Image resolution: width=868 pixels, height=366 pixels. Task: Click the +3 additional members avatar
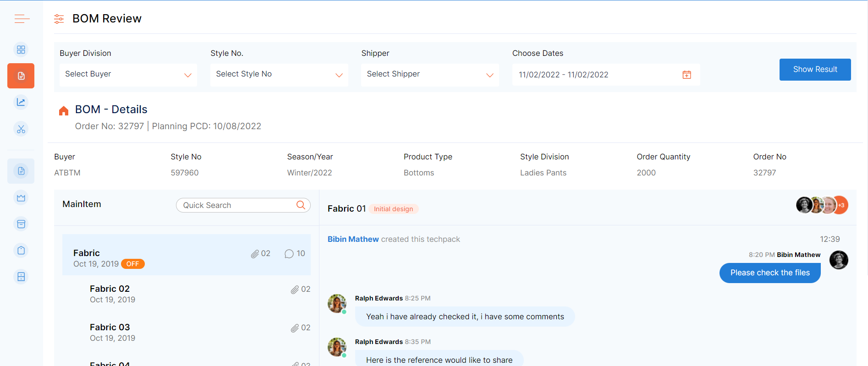pyautogui.click(x=841, y=205)
